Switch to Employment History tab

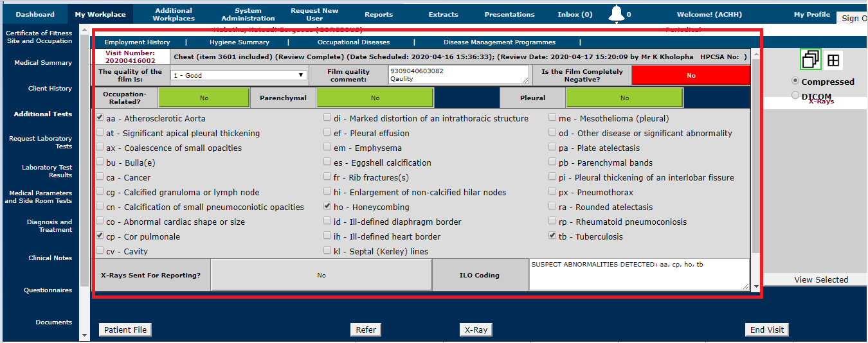click(x=137, y=42)
